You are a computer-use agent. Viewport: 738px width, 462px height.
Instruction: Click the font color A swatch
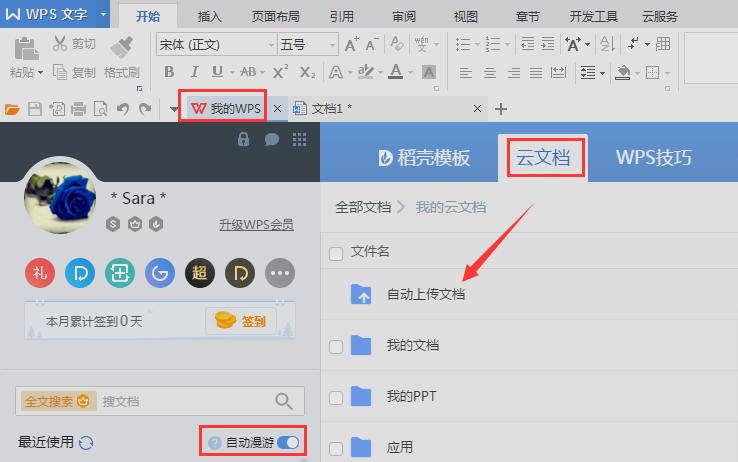[396, 72]
